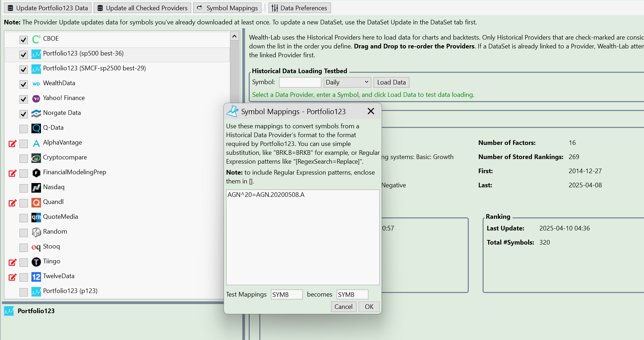Click the CBOE provider icon
Viewport: 644px width, 340px height.
click(x=36, y=39)
